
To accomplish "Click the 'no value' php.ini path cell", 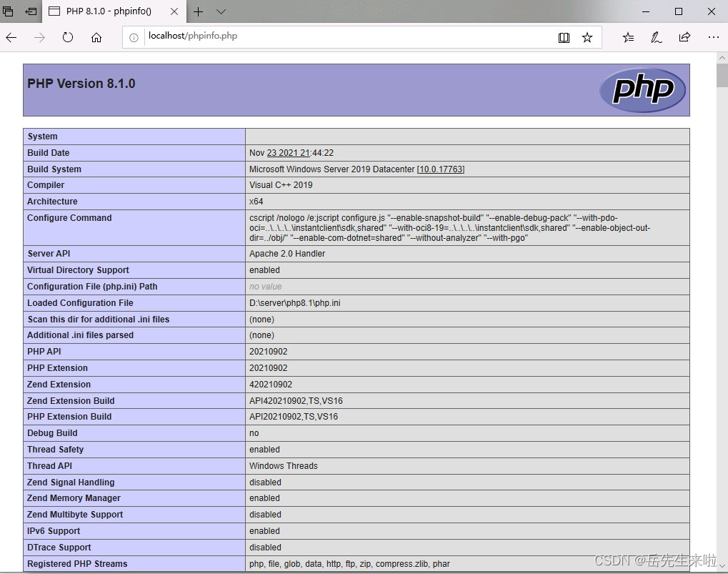I will point(467,287).
